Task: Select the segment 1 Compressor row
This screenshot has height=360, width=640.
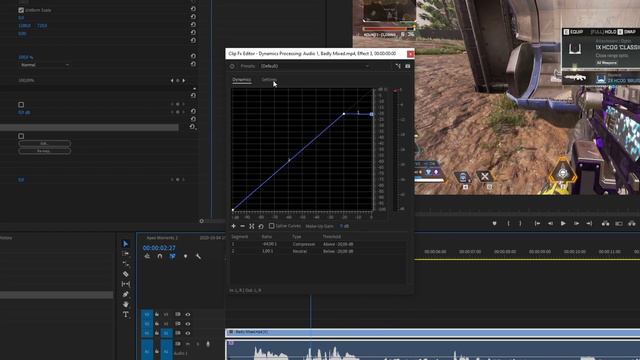Action: coord(318,244)
